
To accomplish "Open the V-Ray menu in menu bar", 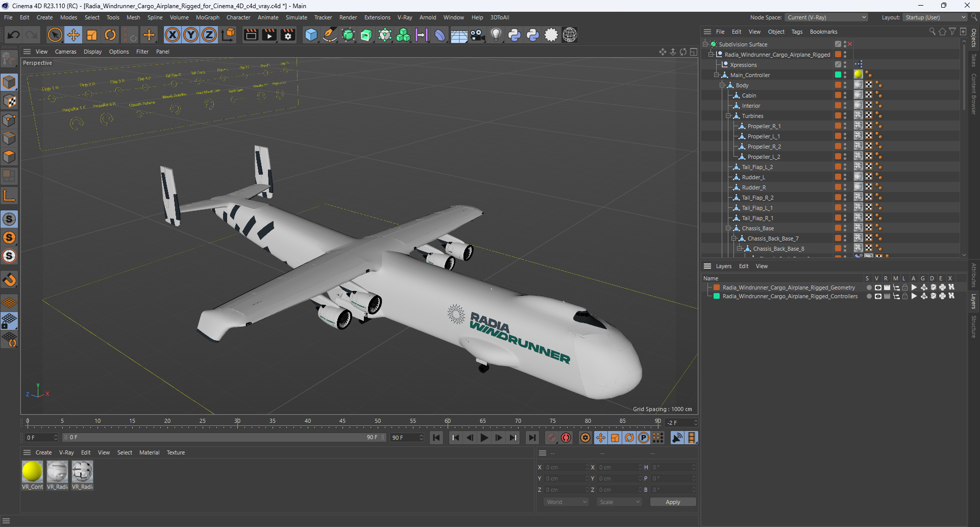I will pyautogui.click(x=405, y=17).
